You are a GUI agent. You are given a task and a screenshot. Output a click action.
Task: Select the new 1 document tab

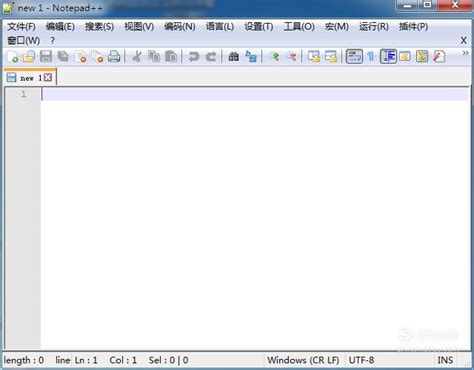pos(30,77)
